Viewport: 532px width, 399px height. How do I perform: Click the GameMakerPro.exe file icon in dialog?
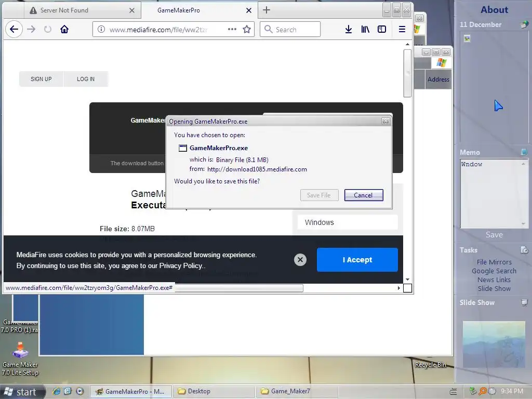(x=182, y=148)
